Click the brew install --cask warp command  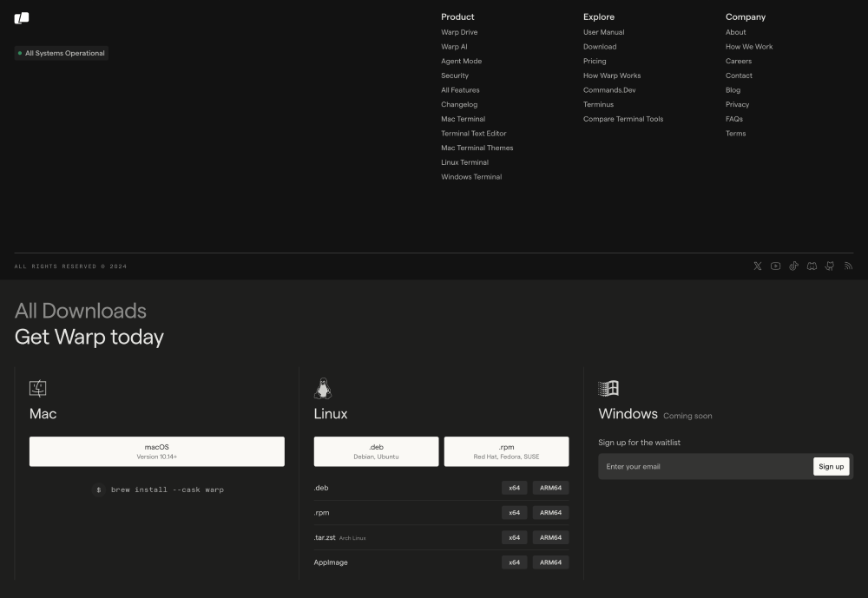tap(168, 490)
